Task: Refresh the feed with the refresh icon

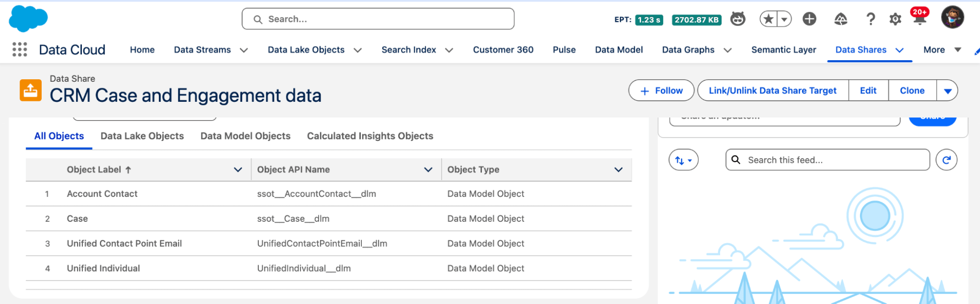Action: pos(946,160)
